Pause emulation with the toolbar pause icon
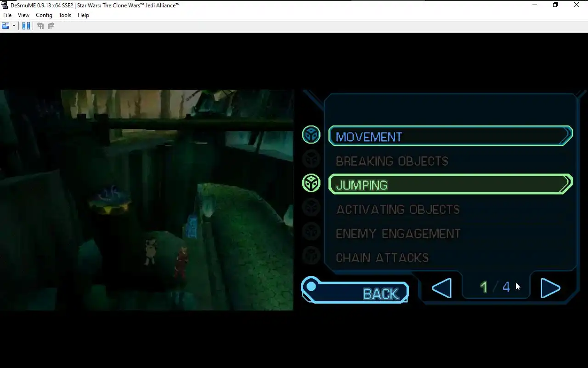This screenshot has width=588, height=368. pos(26,26)
